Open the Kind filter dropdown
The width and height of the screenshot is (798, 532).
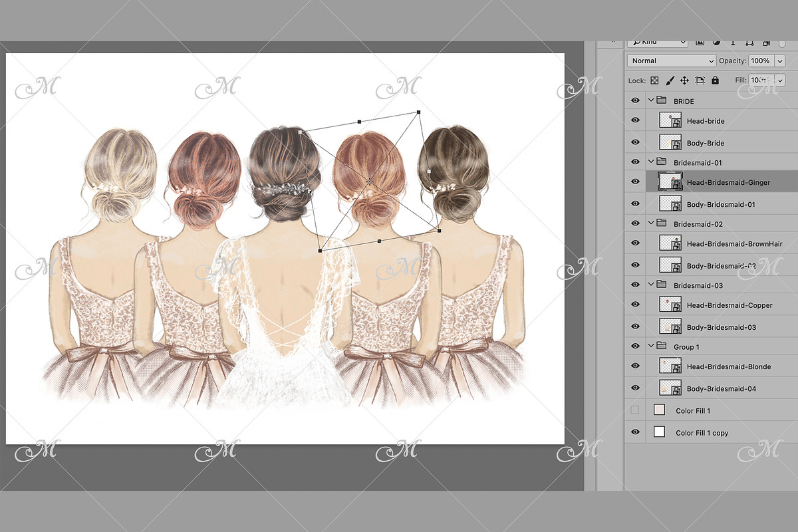657,42
